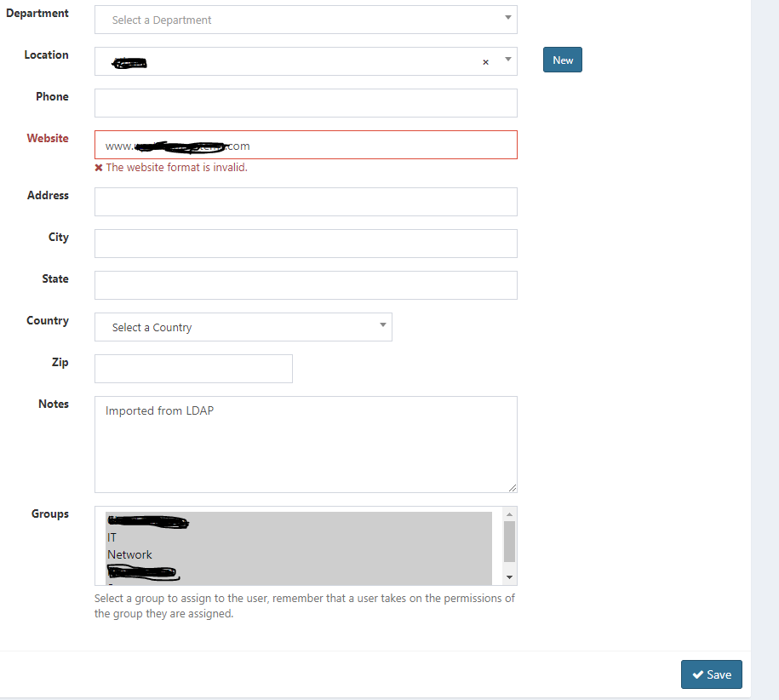Click inside the Address field
This screenshot has width=779, height=700.
pyautogui.click(x=306, y=201)
